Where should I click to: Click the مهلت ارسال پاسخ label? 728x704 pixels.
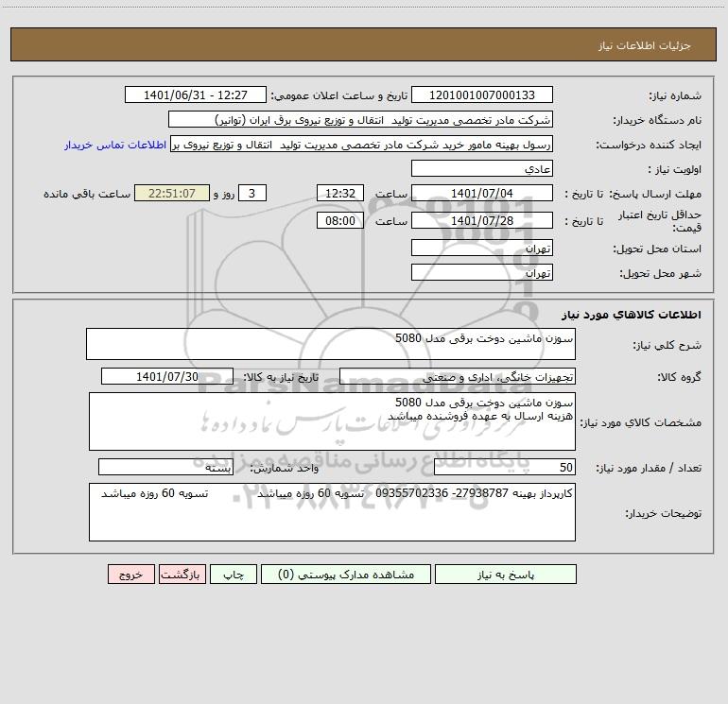coord(655,194)
